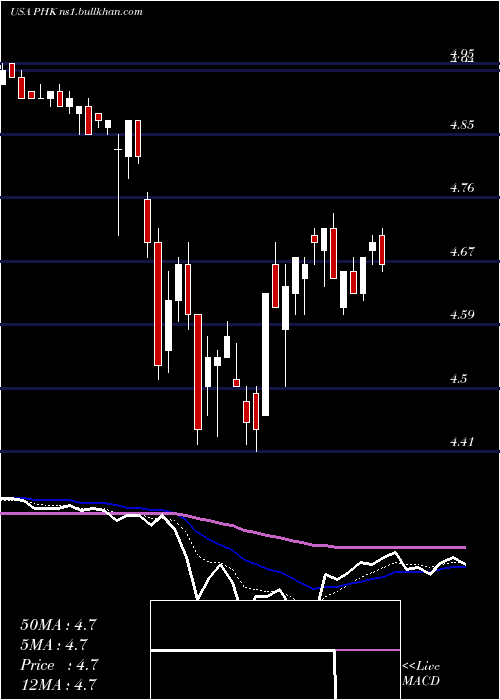Click the 4.5 price axis label

[458, 379]
